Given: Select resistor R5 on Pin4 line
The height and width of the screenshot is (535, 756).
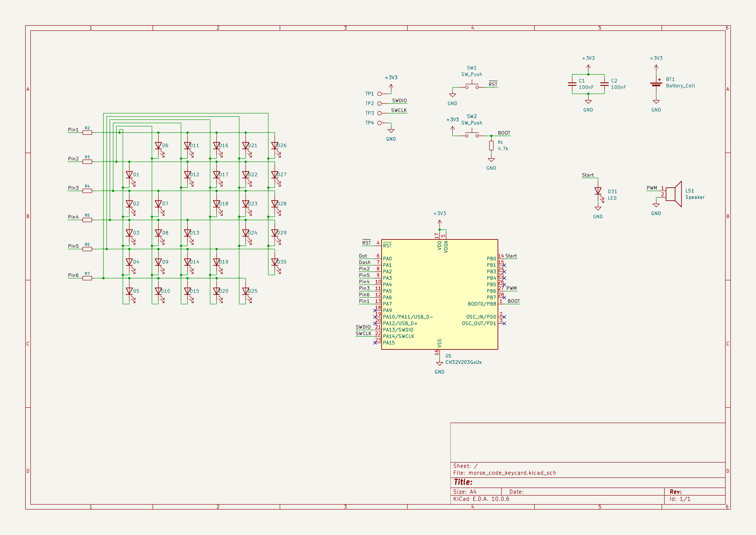Looking at the screenshot, I should pos(87,220).
